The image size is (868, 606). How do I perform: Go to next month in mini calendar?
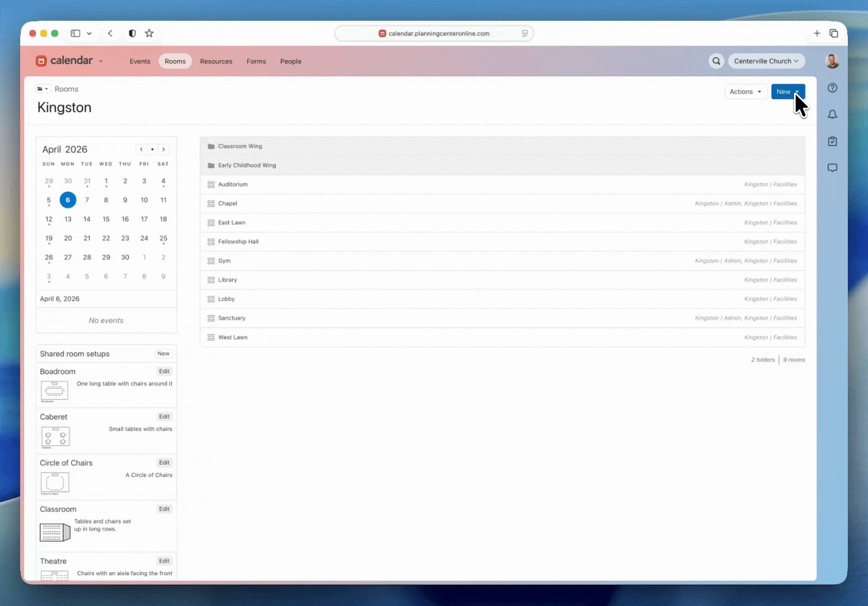pos(164,149)
